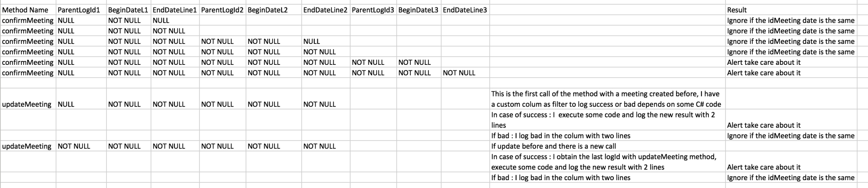
Task: Select the "ParentLogId2" header cell
Action: (x=222, y=10)
